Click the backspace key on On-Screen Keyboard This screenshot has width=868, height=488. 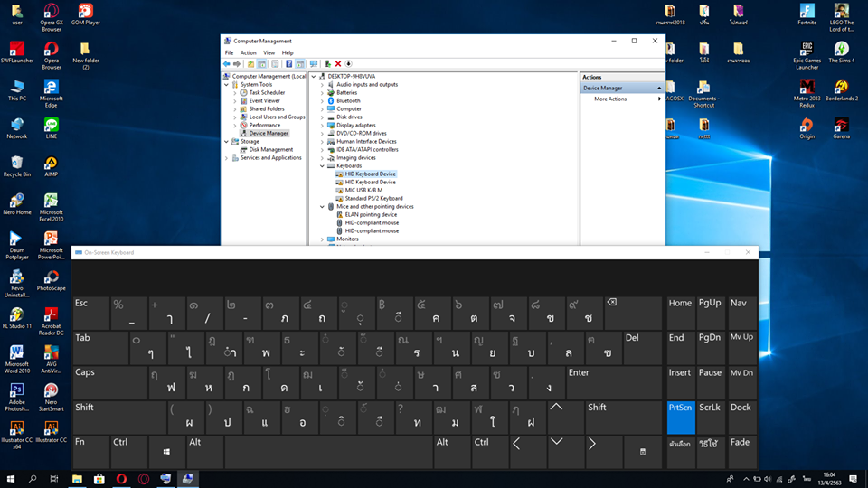(633, 313)
